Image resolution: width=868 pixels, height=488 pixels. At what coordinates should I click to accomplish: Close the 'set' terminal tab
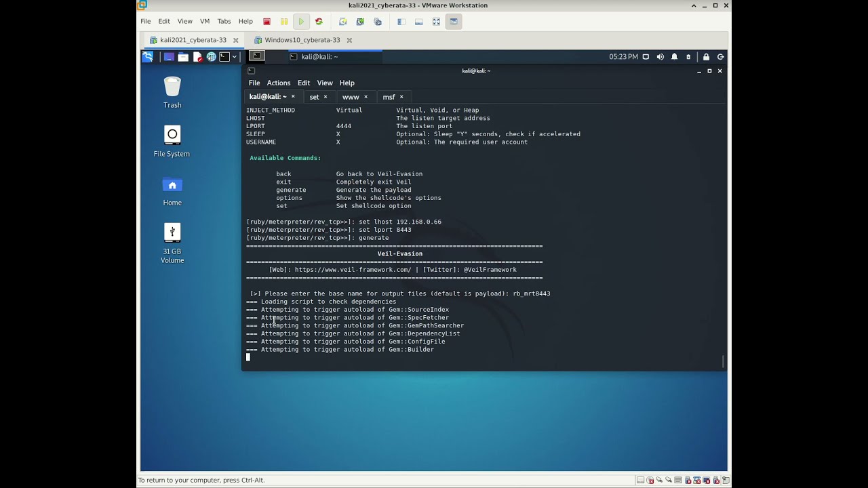[325, 97]
